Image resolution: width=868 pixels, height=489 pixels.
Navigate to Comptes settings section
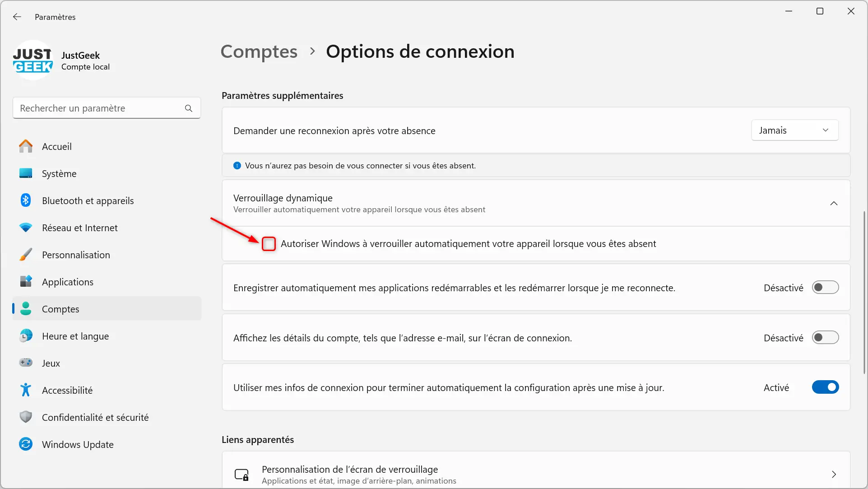point(60,308)
